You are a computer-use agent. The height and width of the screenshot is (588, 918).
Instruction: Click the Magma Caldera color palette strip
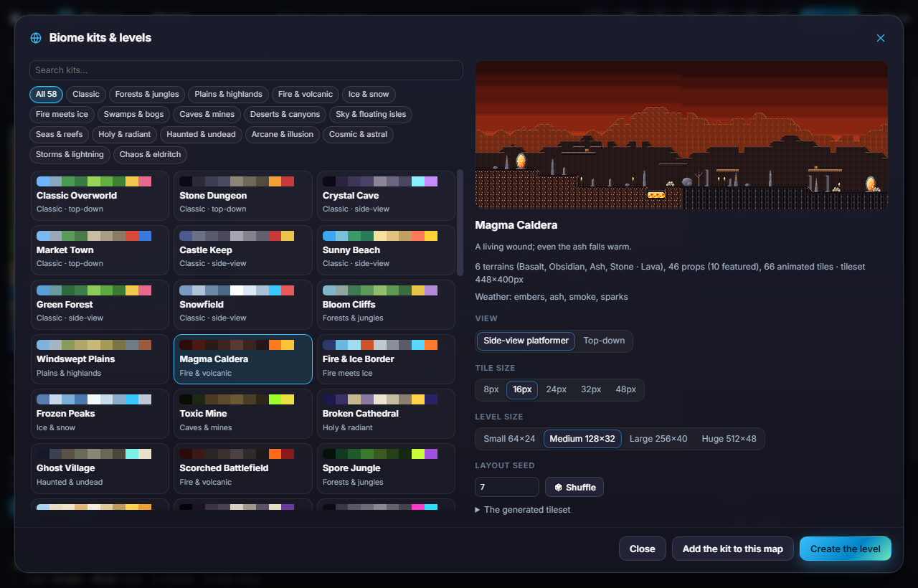pos(237,345)
